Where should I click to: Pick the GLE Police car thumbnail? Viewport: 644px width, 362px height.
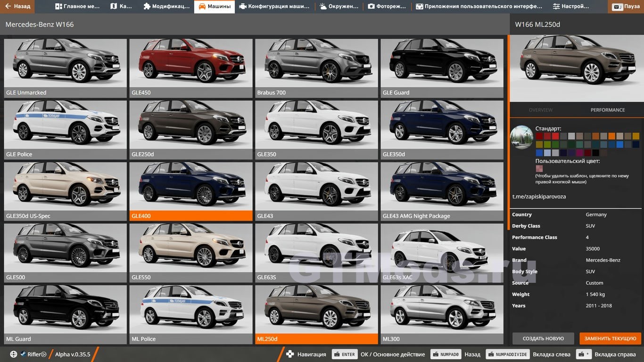[66, 130]
